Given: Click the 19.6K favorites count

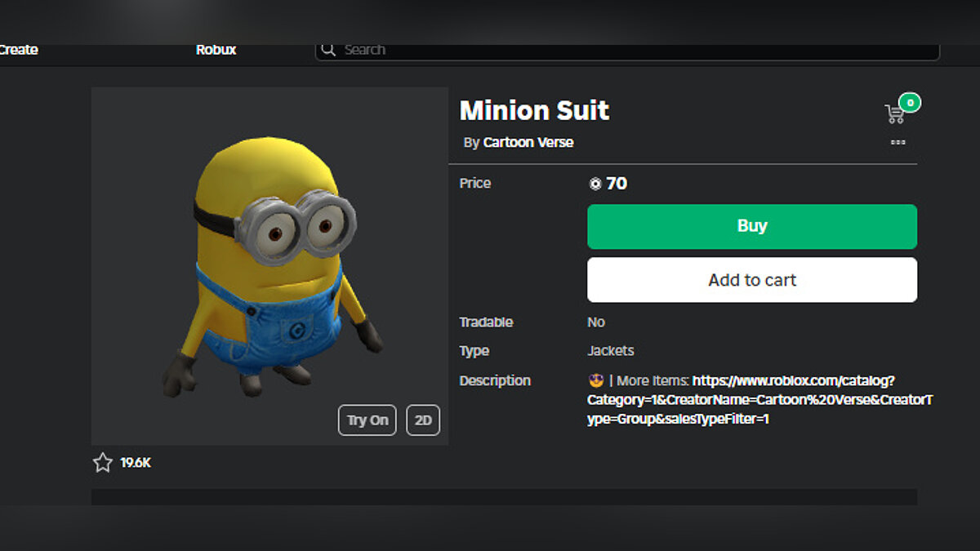Looking at the screenshot, I should click(136, 463).
